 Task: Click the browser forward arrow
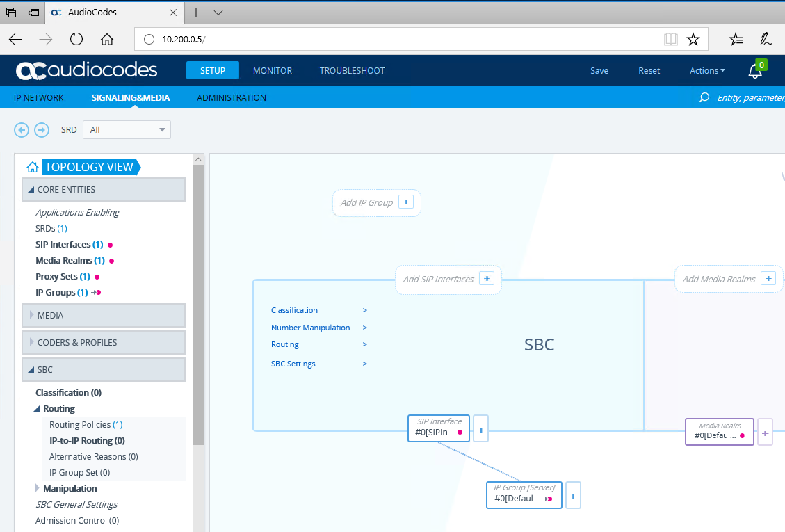46,39
